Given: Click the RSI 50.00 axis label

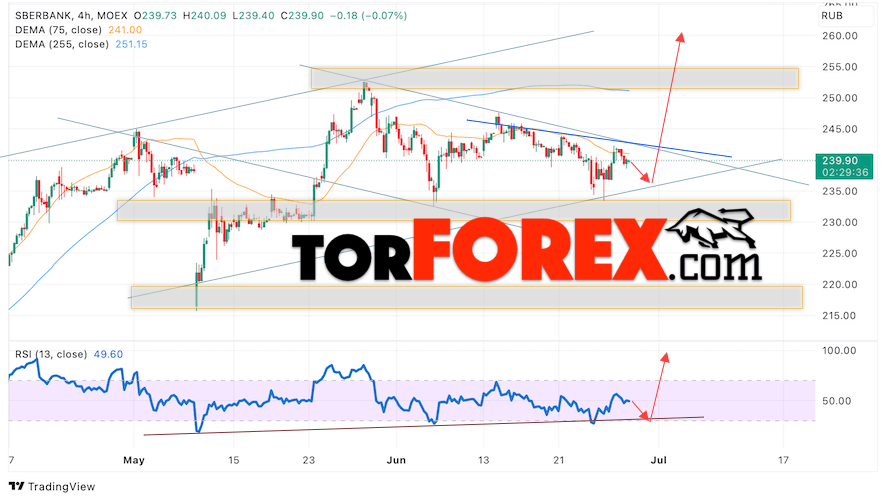Looking at the screenshot, I should click(836, 400).
